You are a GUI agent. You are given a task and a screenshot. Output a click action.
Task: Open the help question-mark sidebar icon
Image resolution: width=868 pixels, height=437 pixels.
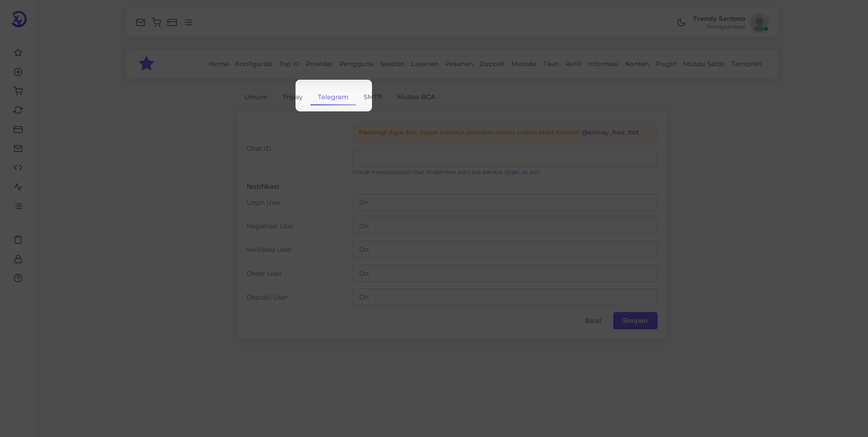(x=18, y=278)
